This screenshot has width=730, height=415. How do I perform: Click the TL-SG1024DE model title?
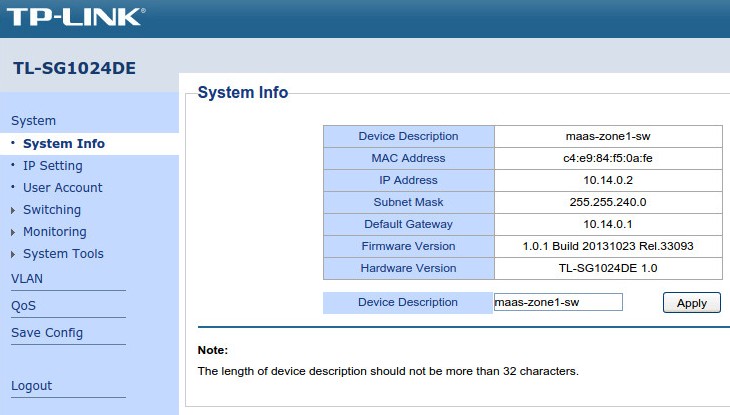coord(74,68)
